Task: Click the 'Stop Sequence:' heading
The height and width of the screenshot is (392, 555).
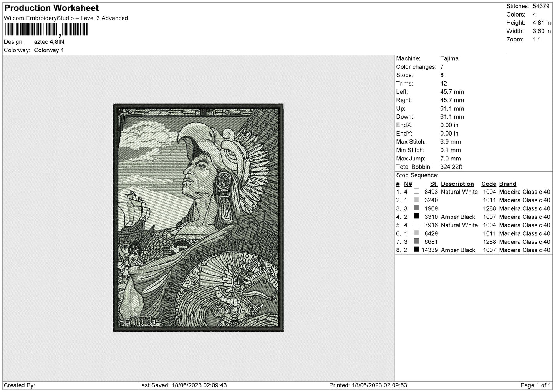Action: click(417, 175)
